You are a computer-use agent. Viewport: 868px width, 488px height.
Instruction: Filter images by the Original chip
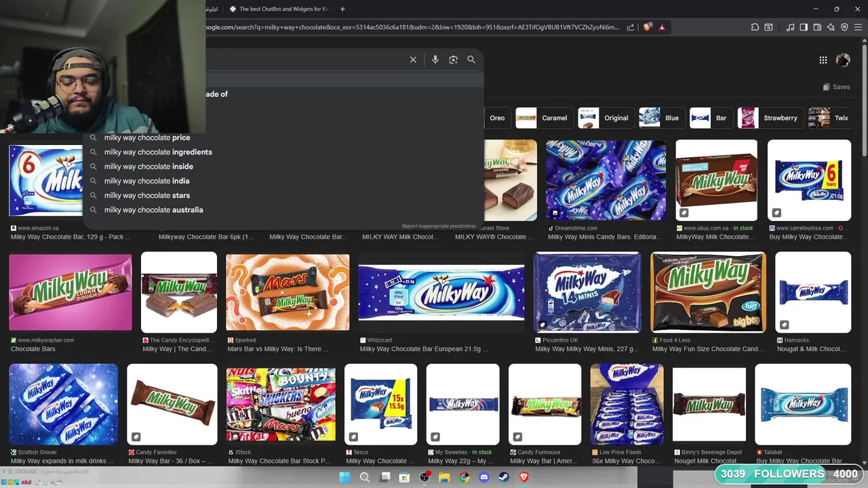point(606,118)
